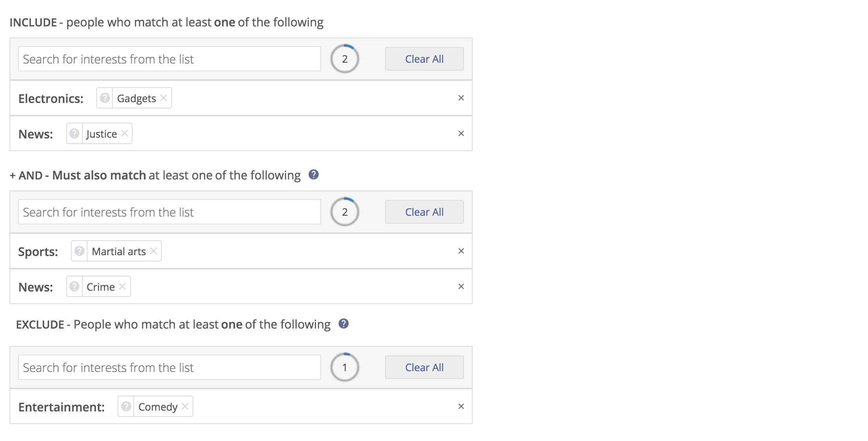868x441 pixels.
Task: Clear all interests in INCLUDE section
Action: click(x=425, y=59)
